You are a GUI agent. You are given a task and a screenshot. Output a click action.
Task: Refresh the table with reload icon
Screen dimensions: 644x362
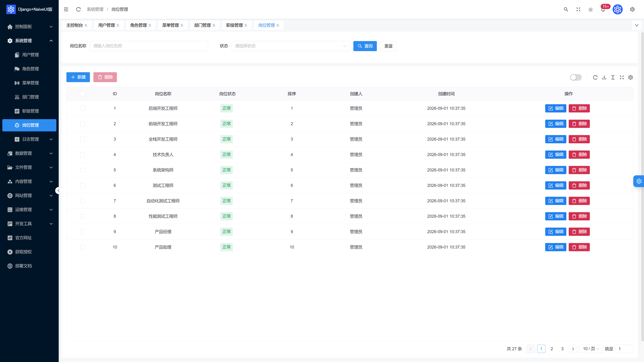click(x=595, y=77)
